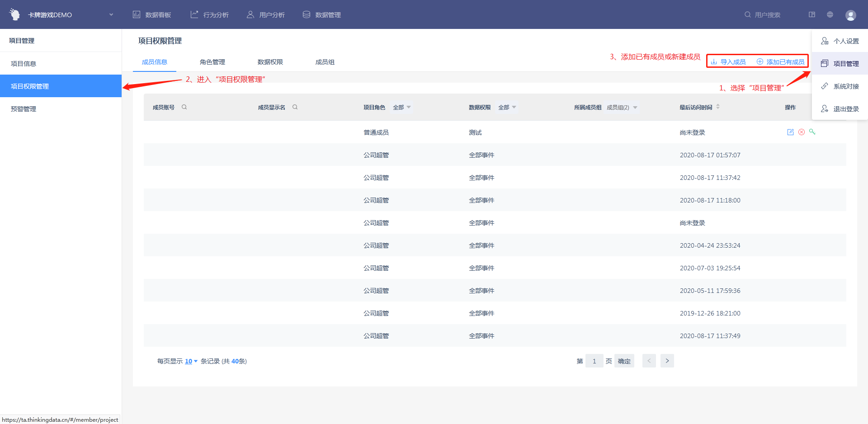This screenshot has height=424, width=868.
Task: Change the per-page record count of 10
Action: click(x=191, y=361)
